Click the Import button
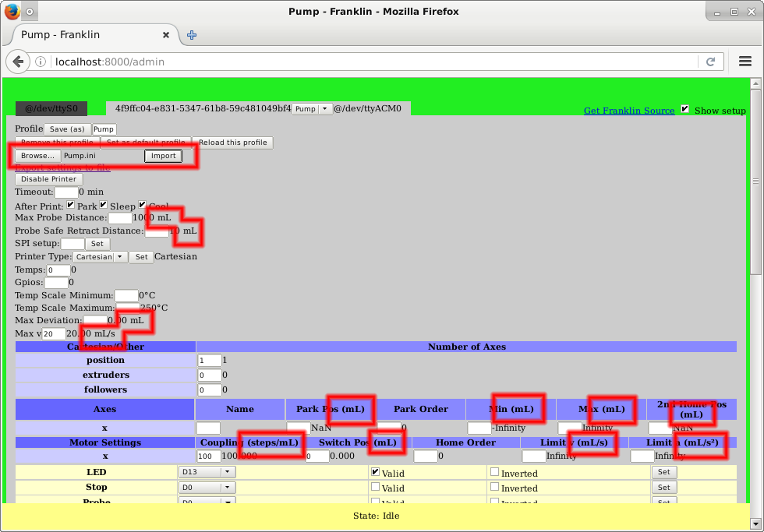Screen dimensions: 764x532 (x=163, y=156)
